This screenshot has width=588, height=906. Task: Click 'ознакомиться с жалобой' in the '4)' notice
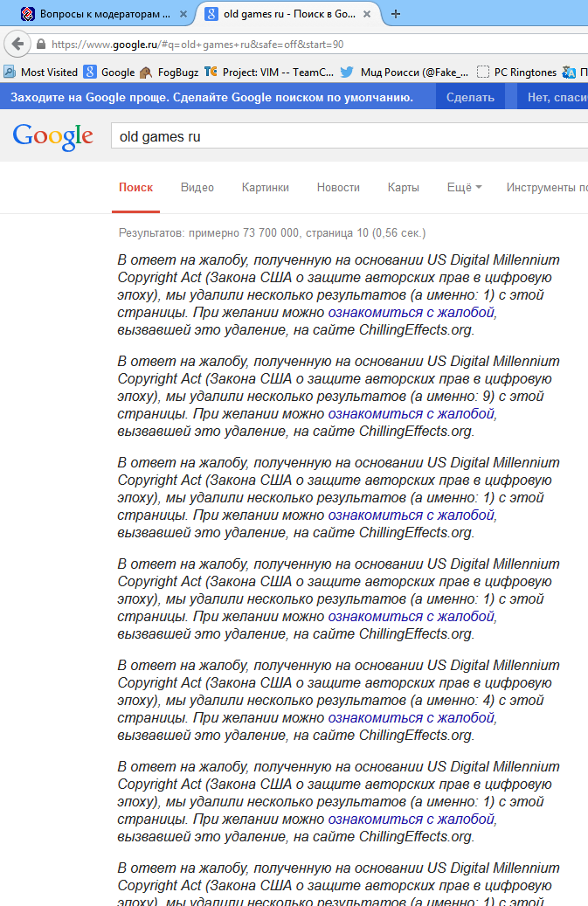(x=412, y=718)
